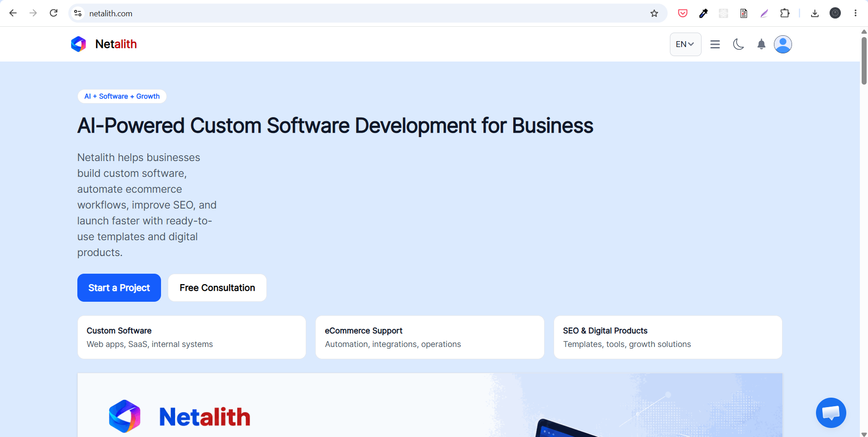Click the text Web apps, SaaS, internal systems
Screen dimensions: 868x437
150,344
